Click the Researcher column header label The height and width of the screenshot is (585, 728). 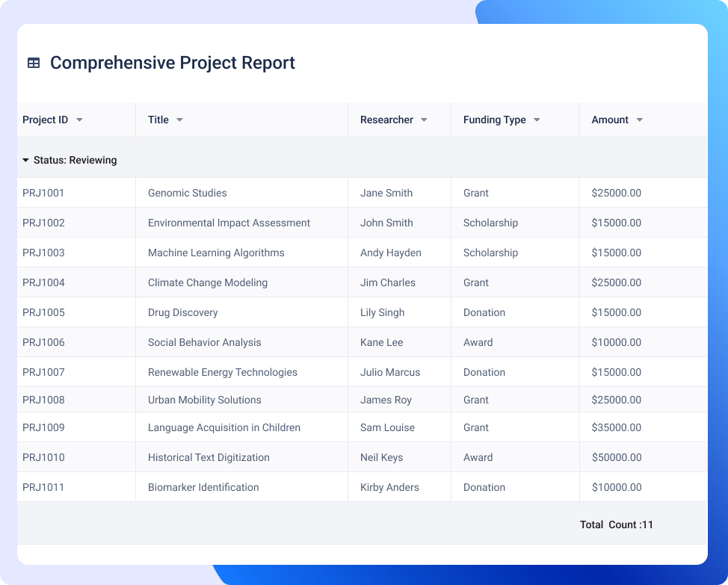coord(386,120)
